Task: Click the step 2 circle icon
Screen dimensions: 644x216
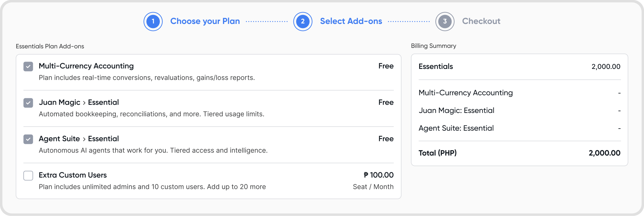Action: 303,21
